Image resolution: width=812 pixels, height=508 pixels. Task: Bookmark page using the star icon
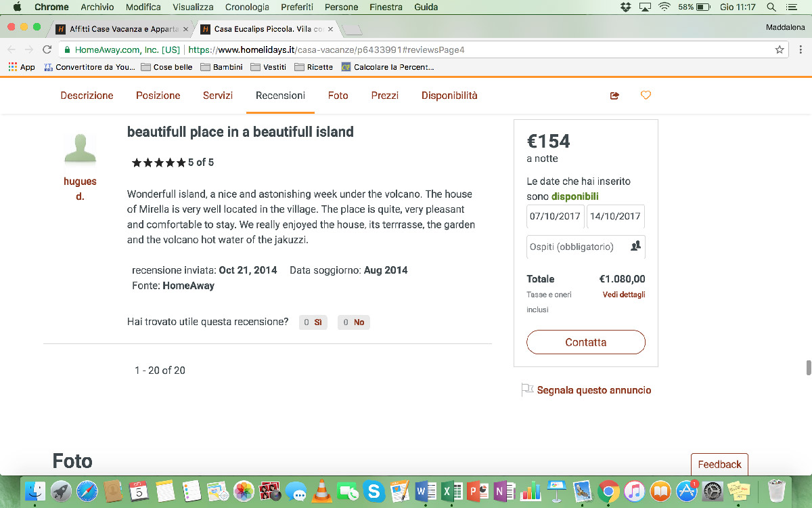point(780,49)
